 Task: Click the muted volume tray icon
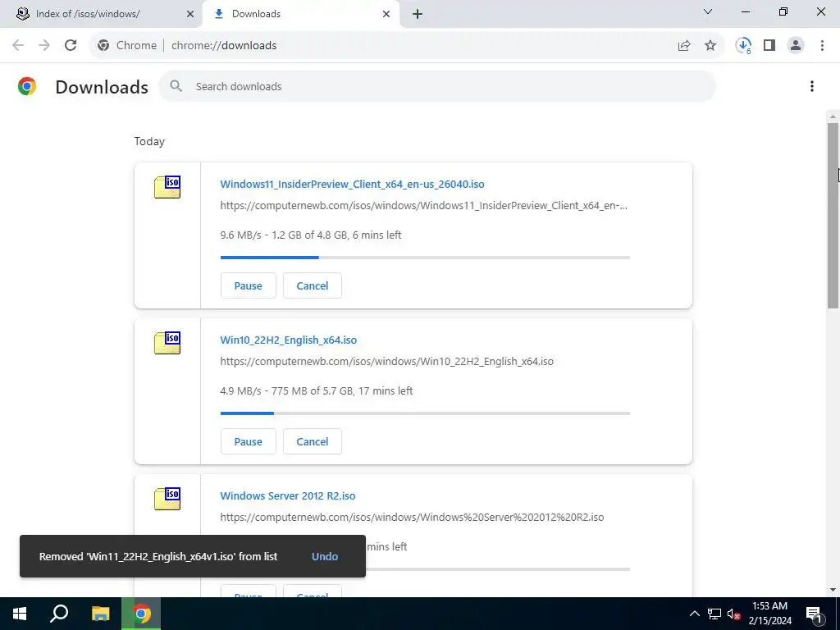coord(733,614)
